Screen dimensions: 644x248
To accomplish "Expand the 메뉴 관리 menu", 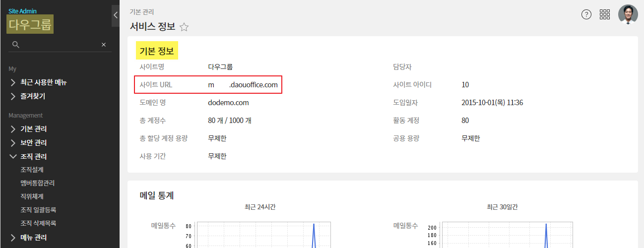I will (x=34, y=237).
